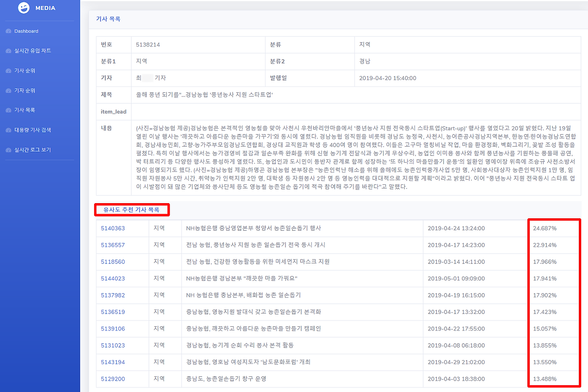Click title 경남농협, 농기계 순회 수리 봉사
This screenshot has width=588, height=392.
click(x=240, y=345)
